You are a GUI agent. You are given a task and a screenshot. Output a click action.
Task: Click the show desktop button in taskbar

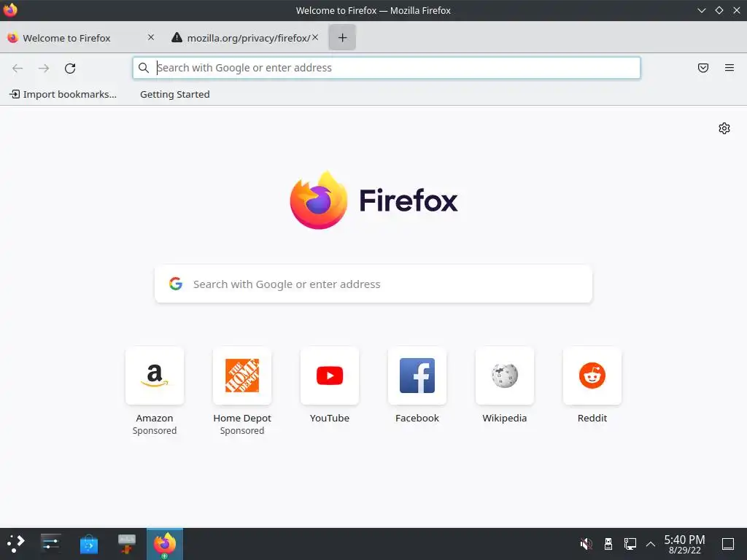coord(728,544)
